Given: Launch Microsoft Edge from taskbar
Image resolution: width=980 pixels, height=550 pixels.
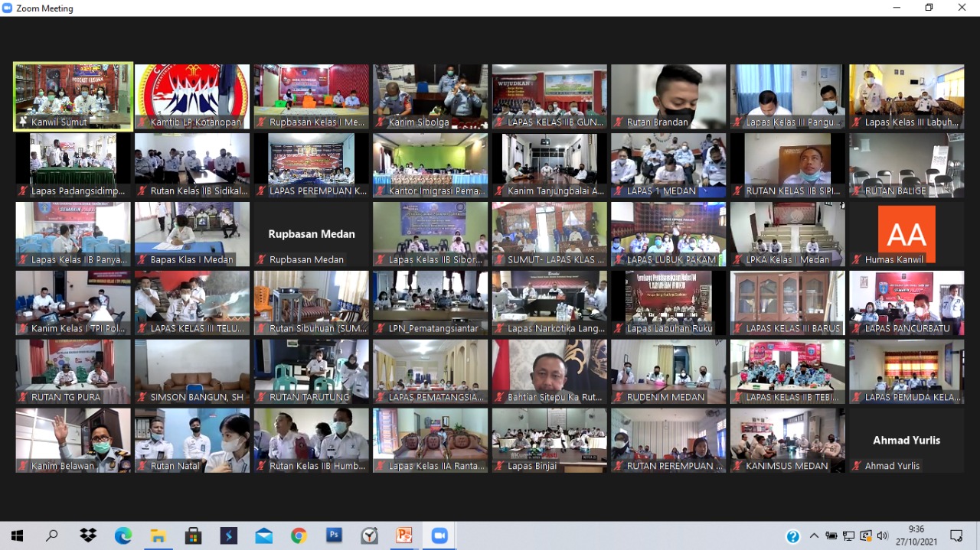Looking at the screenshot, I should tap(123, 535).
